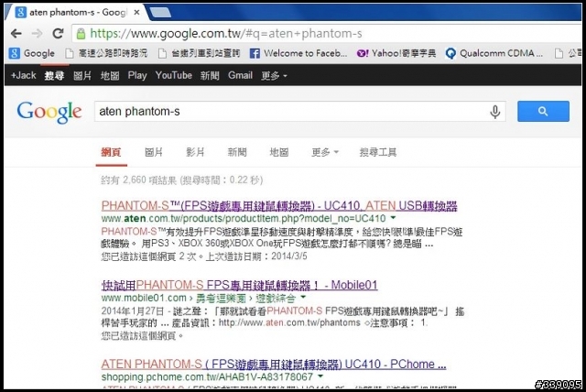The height and width of the screenshot is (392, 586).
Task: Open the Yahoo!奇摩字典 bookmark
Action: pyautogui.click(x=396, y=53)
